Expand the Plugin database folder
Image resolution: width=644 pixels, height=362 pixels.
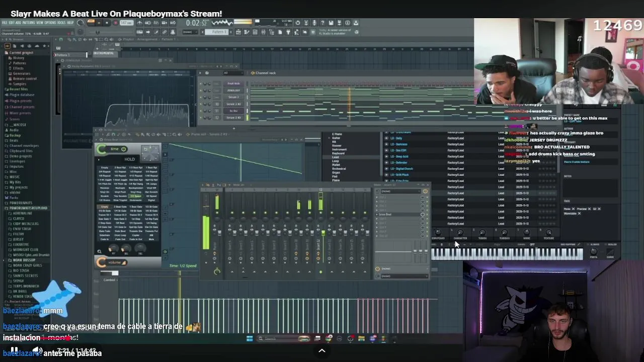(x=22, y=95)
